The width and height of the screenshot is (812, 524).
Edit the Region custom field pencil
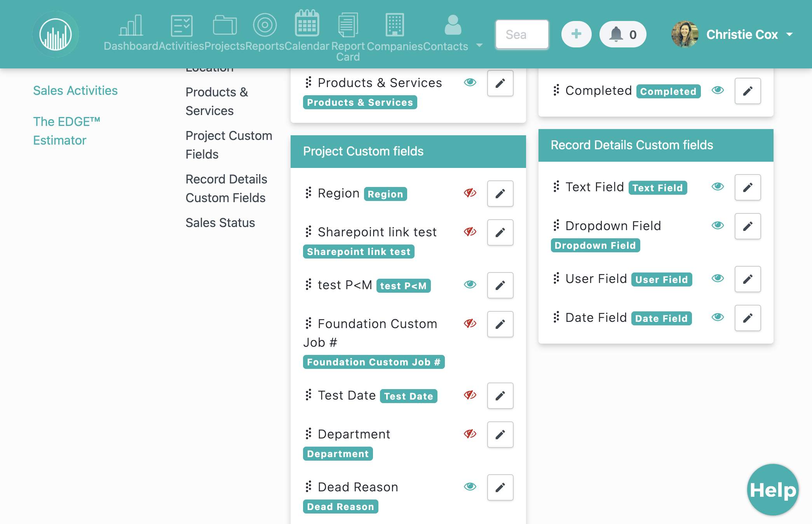[500, 194]
